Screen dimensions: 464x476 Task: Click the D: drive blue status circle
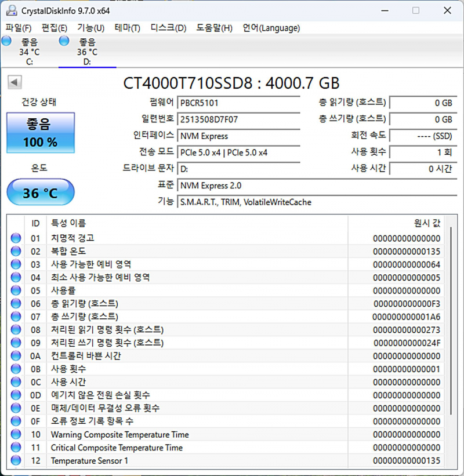[x=64, y=41]
